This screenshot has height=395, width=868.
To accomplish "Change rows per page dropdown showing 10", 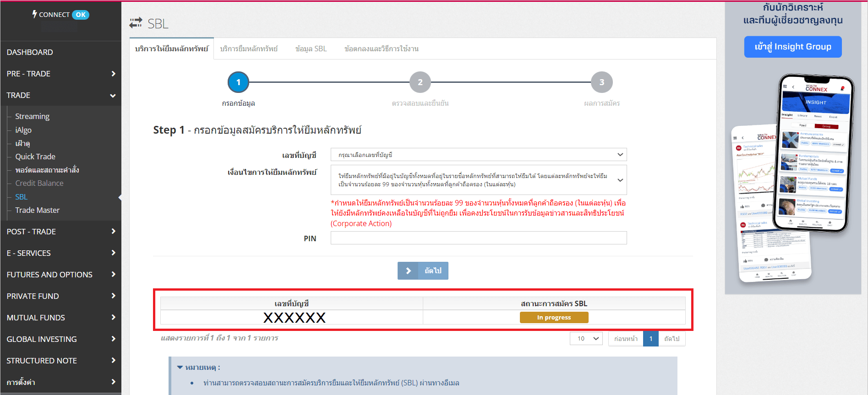I will pyautogui.click(x=586, y=339).
